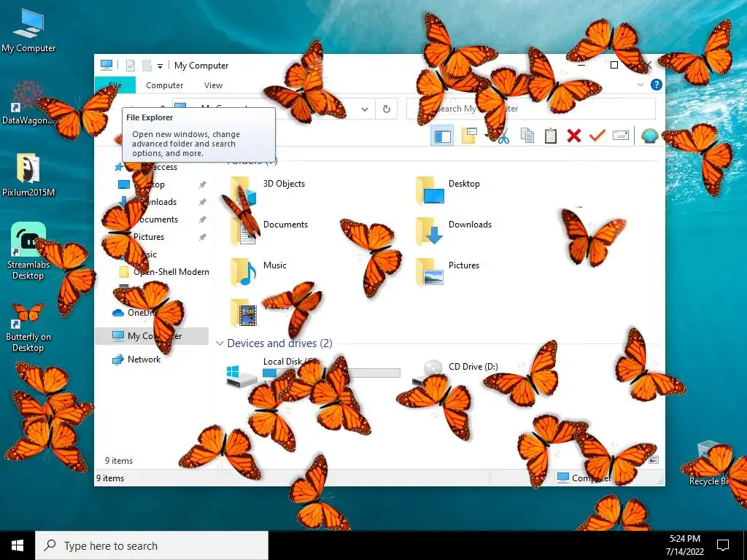
Task: Click the '9 items' status bar text
Action: click(110, 478)
